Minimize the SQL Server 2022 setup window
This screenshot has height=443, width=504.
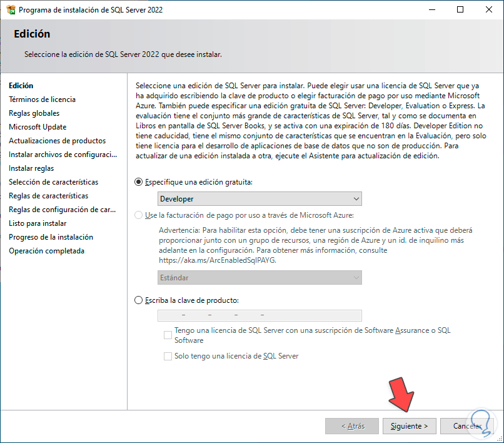[432, 9]
